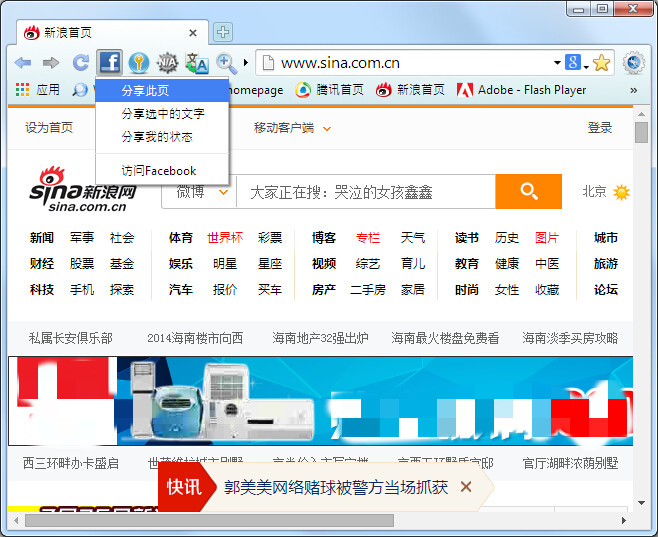Open the 图片 category link
The height and width of the screenshot is (537, 658).
pyautogui.click(x=547, y=238)
